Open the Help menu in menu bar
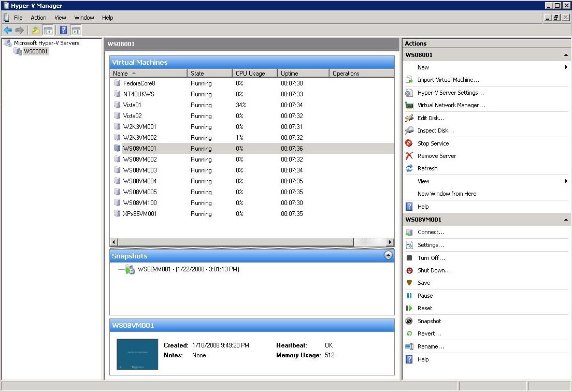This screenshot has width=572, height=392. coord(107,18)
